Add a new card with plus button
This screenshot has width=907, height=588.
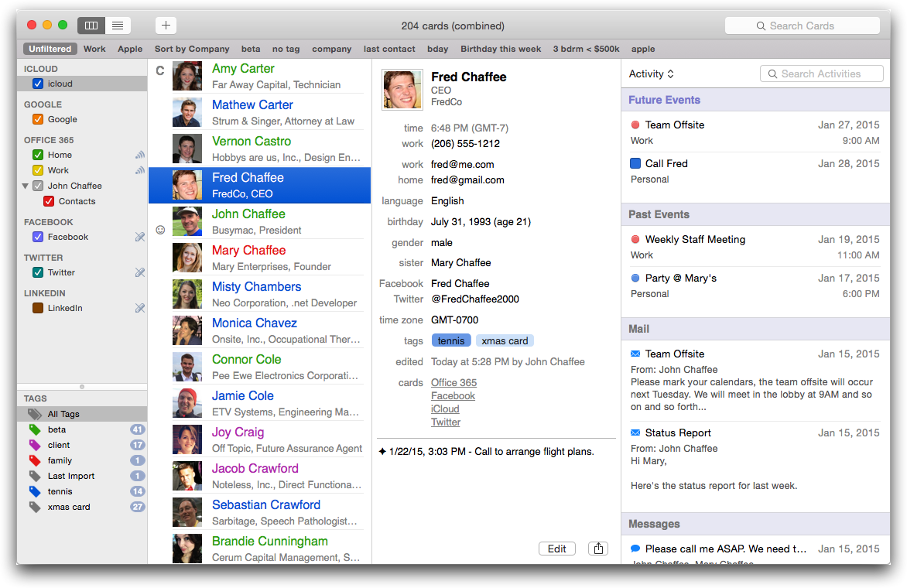[x=166, y=26]
